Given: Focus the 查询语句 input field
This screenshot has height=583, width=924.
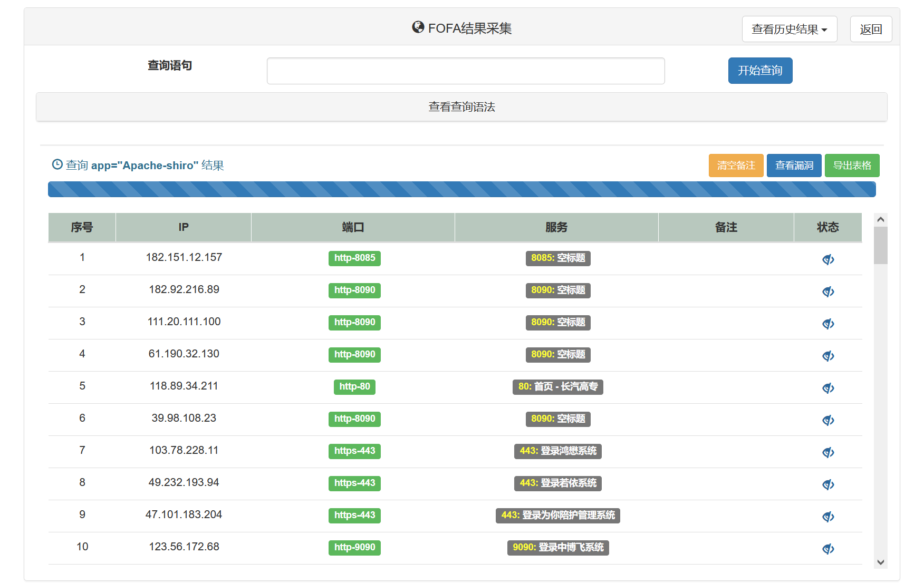Looking at the screenshot, I should pyautogui.click(x=466, y=71).
